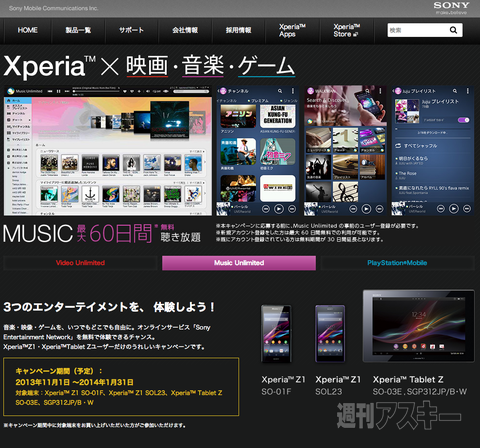The height and width of the screenshot is (448, 480).
Task: Select the Video Unlimited tab
Action: click(x=80, y=263)
